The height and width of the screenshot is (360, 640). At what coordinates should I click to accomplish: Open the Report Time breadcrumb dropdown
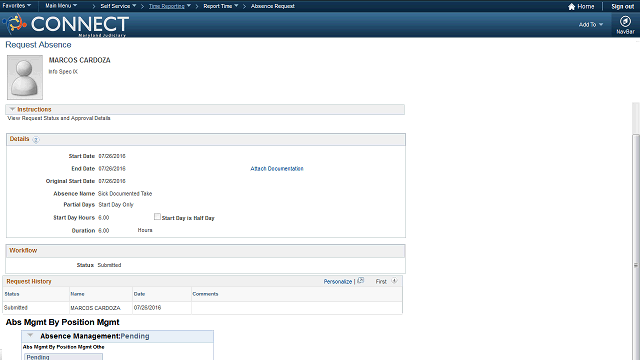pyautogui.click(x=221, y=6)
